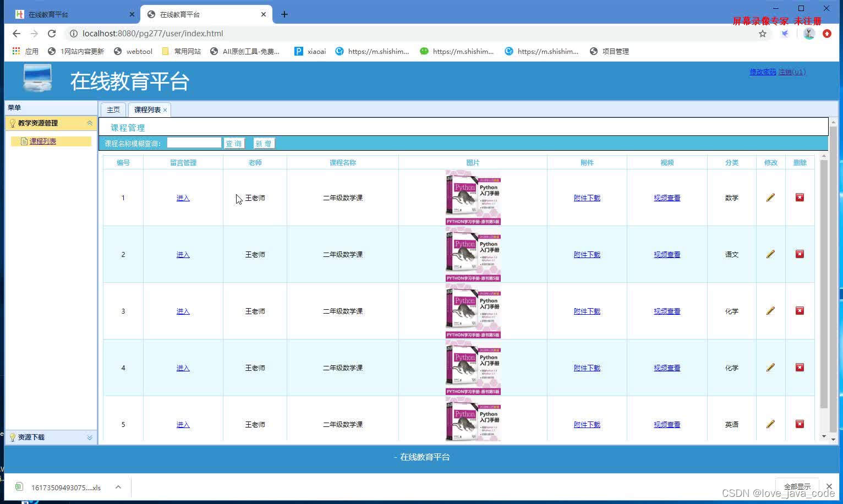Click the edit pencil icon in row 5
The width and height of the screenshot is (843, 504).
pyautogui.click(x=770, y=424)
